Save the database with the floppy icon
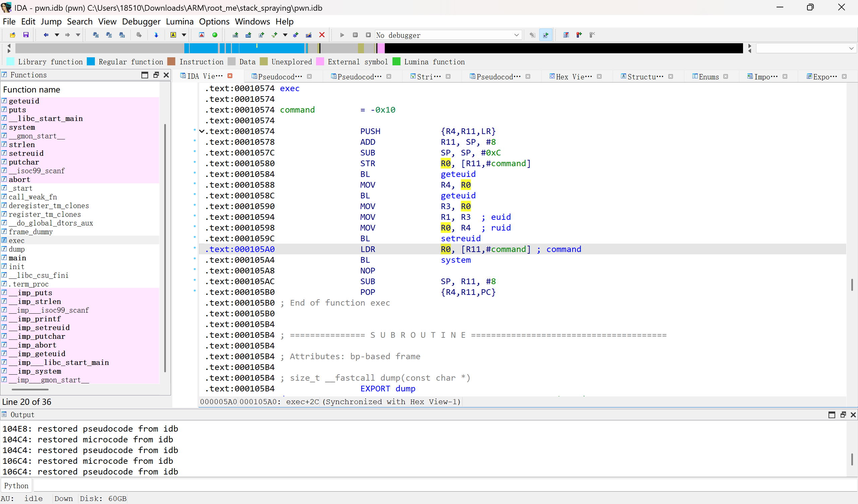Image resolution: width=858 pixels, height=504 pixels. 26,35
